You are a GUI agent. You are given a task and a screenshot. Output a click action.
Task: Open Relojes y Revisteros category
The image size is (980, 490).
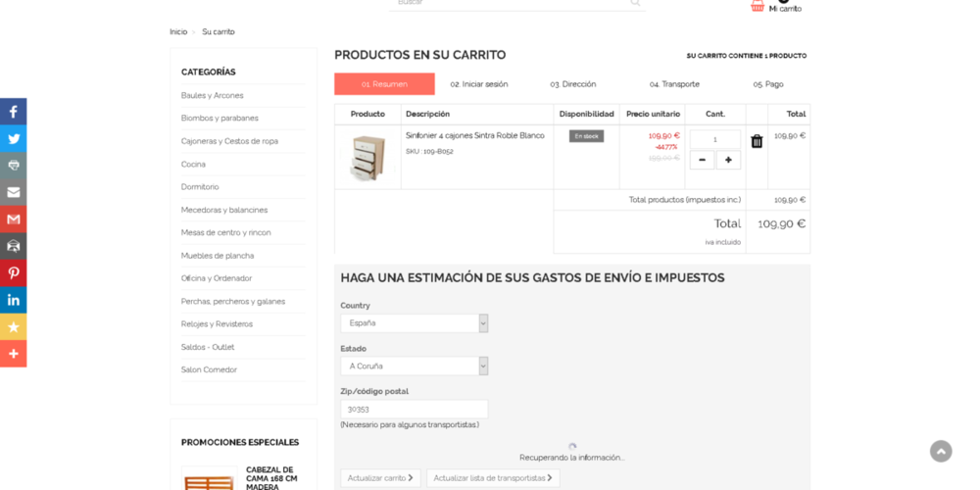click(x=217, y=324)
